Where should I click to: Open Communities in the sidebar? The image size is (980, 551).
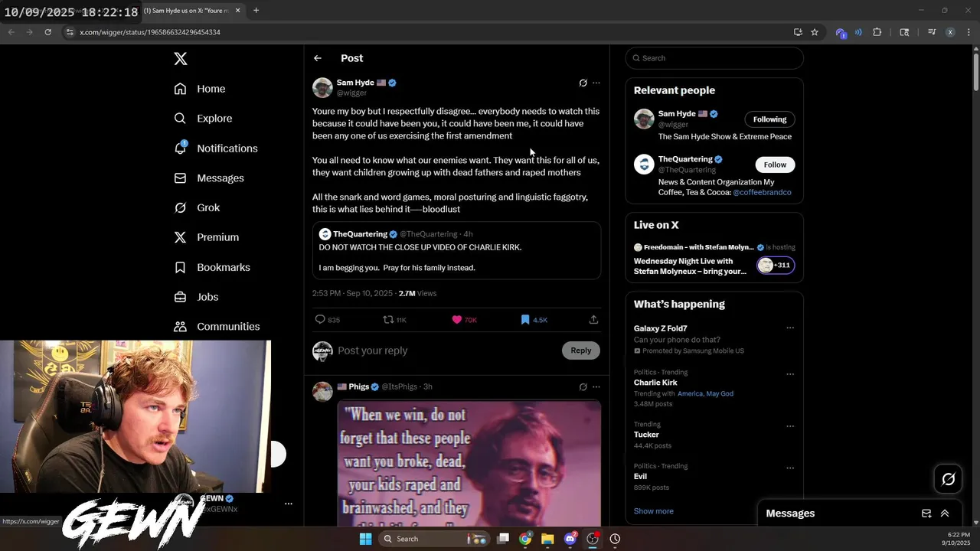217,327
